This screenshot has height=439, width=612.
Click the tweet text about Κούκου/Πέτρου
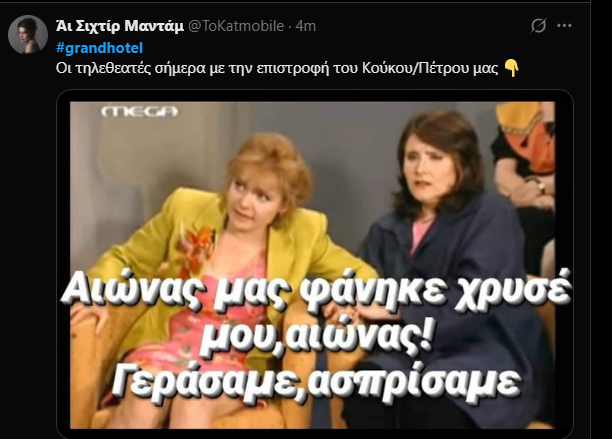click(277, 68)
